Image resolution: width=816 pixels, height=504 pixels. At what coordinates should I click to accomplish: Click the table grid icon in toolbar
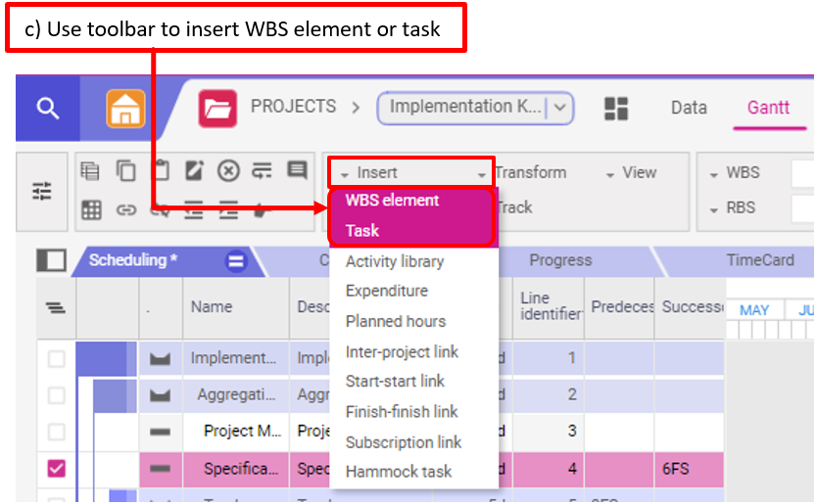point(91,208)
